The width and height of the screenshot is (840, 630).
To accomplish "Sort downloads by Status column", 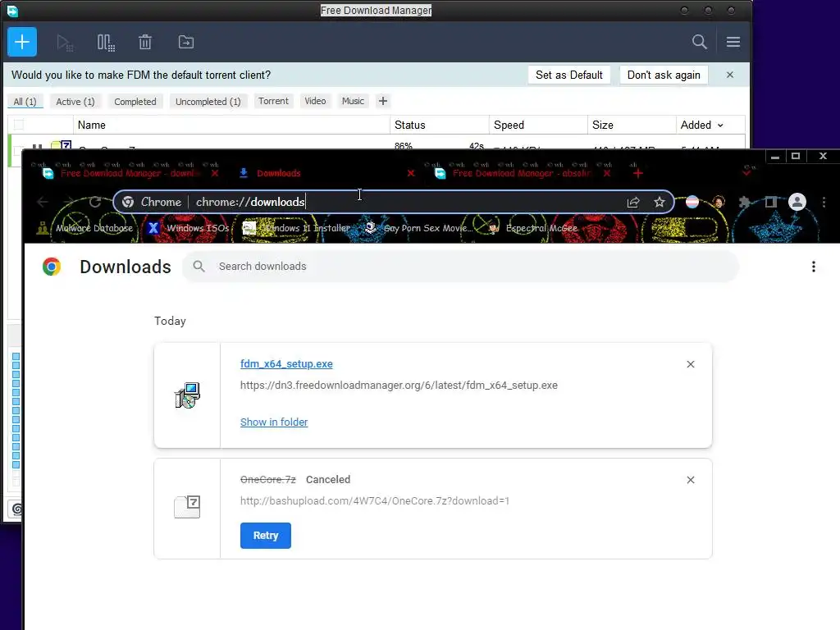I will pyautogui.click(x=440, y=125).
